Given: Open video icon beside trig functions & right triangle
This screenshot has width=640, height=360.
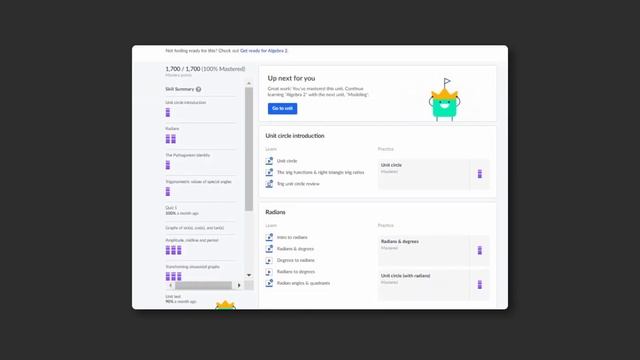Looking at the screenshot, I should click(269, 172).
